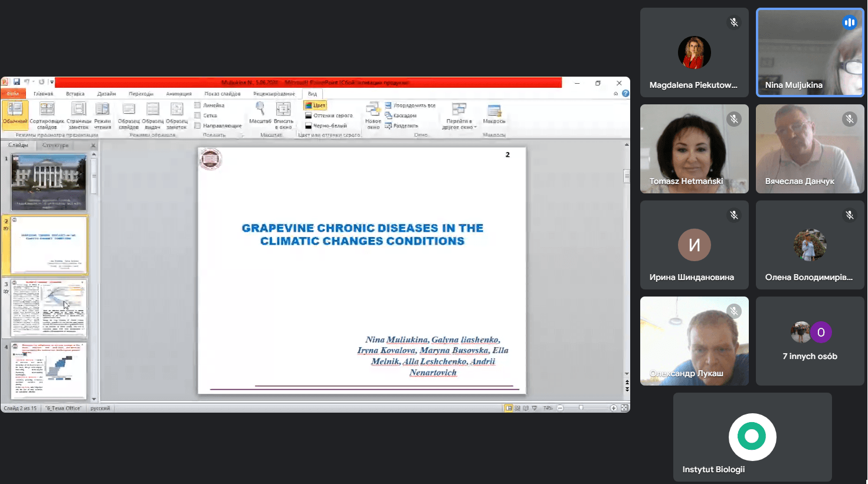Open Образец заметок master view
Image resolution: width=868 pixels, height=484 pixels.
click(176, 115)
